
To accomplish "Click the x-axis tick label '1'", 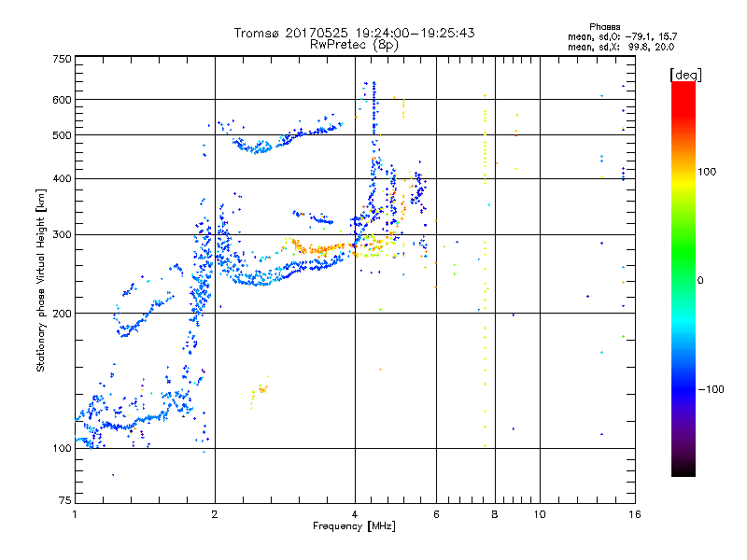I will tap(75, 514).
